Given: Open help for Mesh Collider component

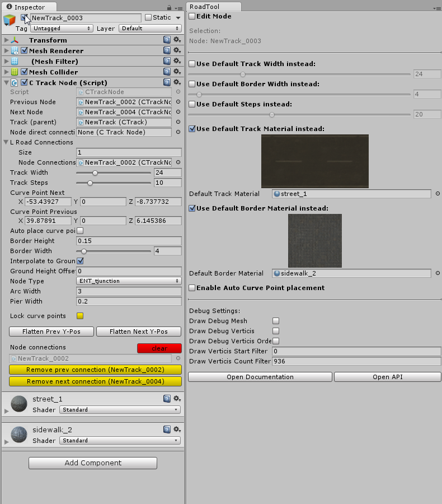Looking at the screenshot, I should (x=167, y=72).
